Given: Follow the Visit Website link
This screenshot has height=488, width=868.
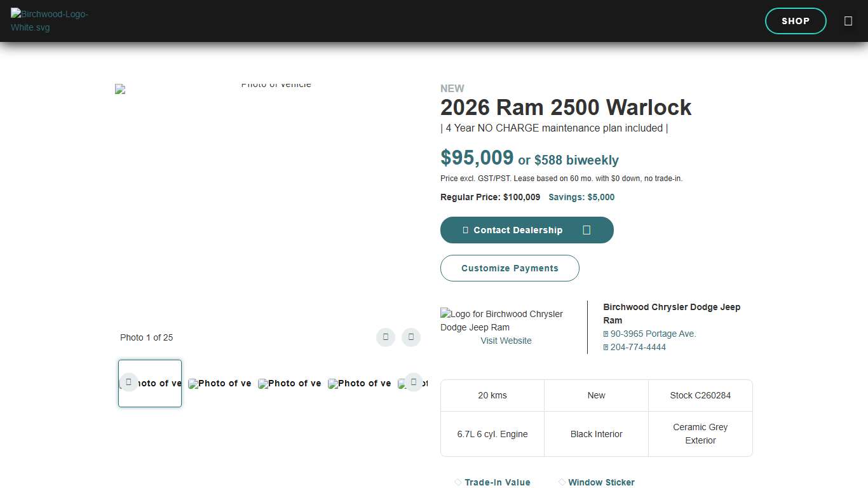Looking at the screenshot, I should tap(506, 341).
